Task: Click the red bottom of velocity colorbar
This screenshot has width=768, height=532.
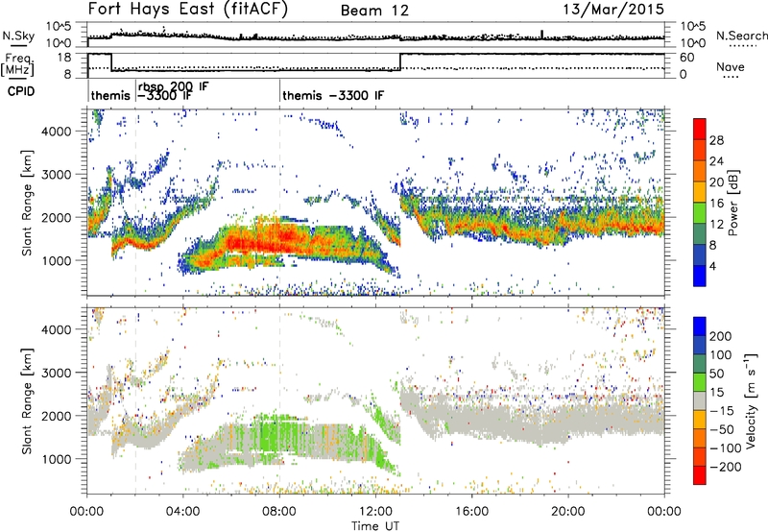Action: (x=700, y=475)
